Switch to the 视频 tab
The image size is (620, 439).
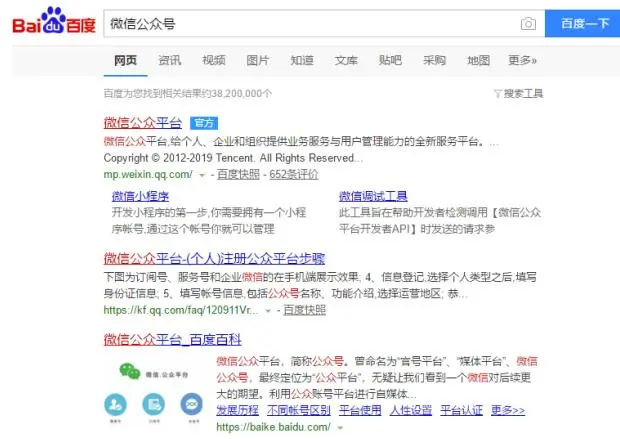214,61
